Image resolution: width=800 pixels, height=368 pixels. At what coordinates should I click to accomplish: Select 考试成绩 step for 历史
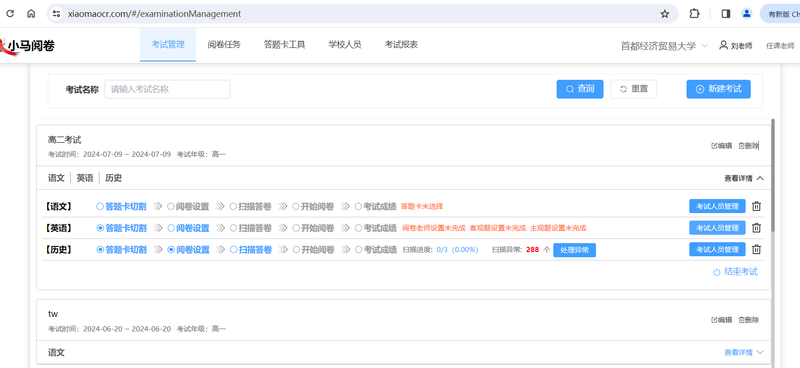point(376,250)
